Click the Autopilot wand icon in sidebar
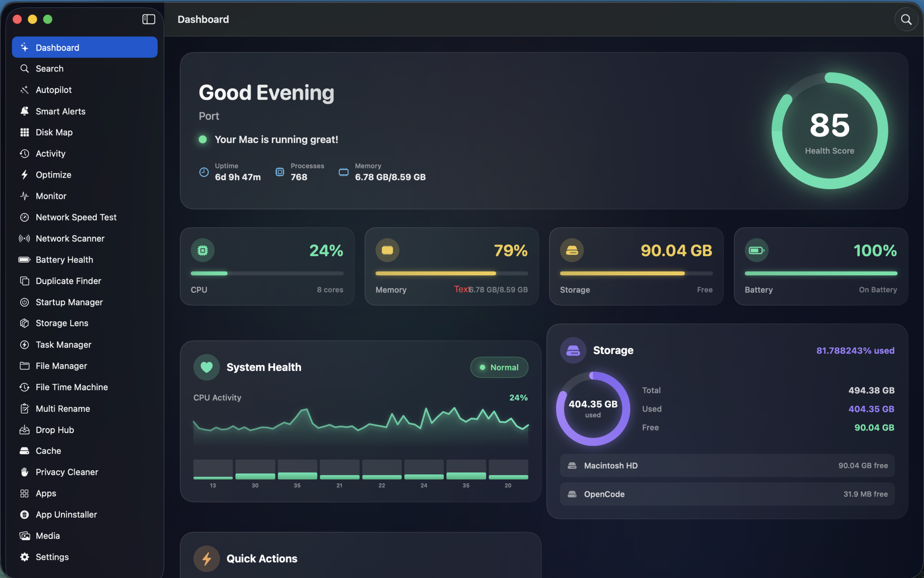The image size is (924, 578). (x=25, y=90)
